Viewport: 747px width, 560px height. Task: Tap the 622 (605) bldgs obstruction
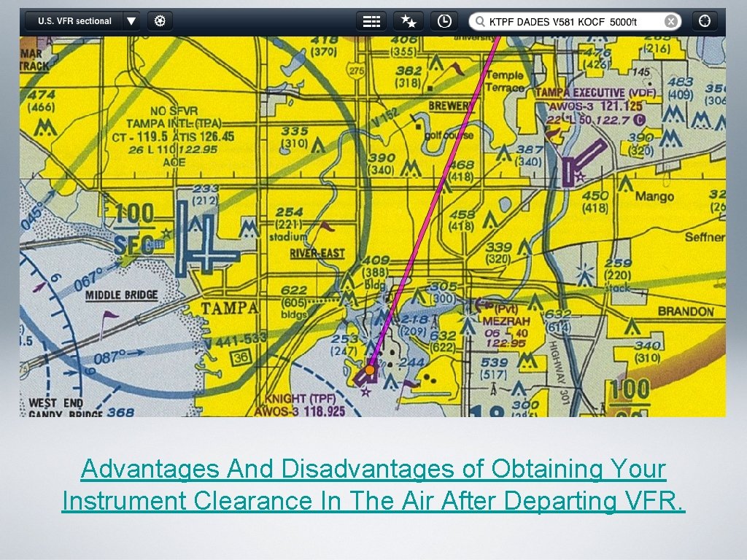294,303
